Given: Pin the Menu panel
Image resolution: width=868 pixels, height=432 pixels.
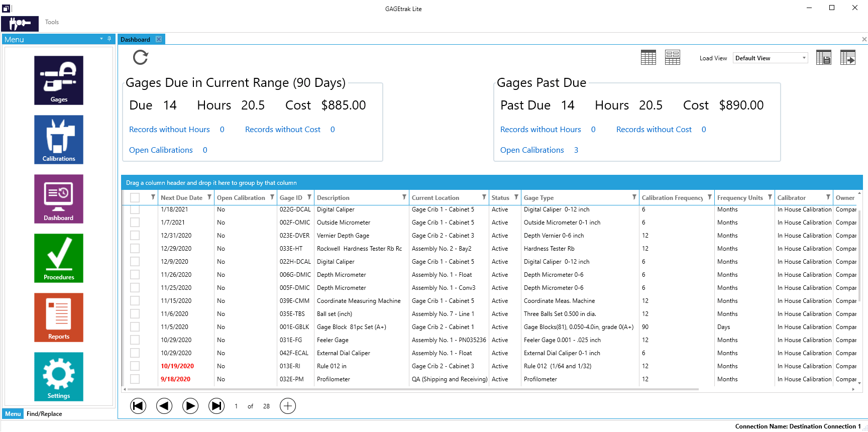Looking at the screenshot, I should tap(109, 39).
